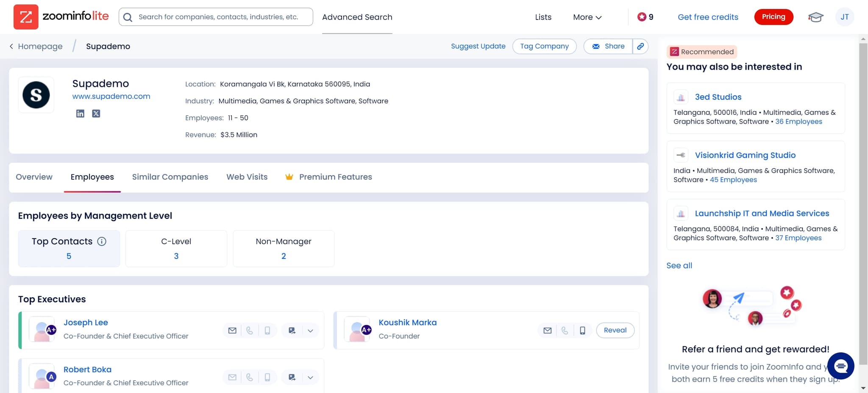Reveal Koushik Marka's contact details
The width and height of the screenshot is (868, 393).
coord(615,330)
